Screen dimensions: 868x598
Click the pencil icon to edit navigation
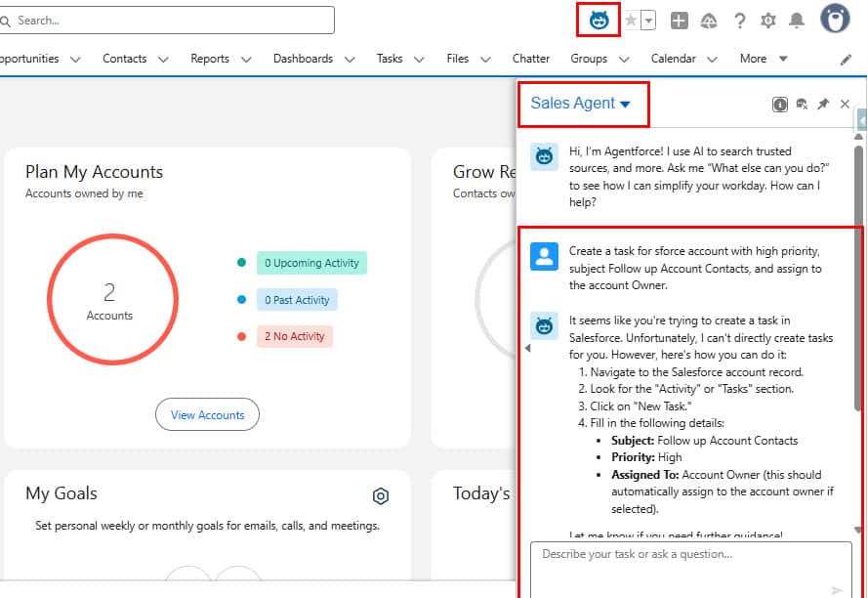click(x=845, y=59)
